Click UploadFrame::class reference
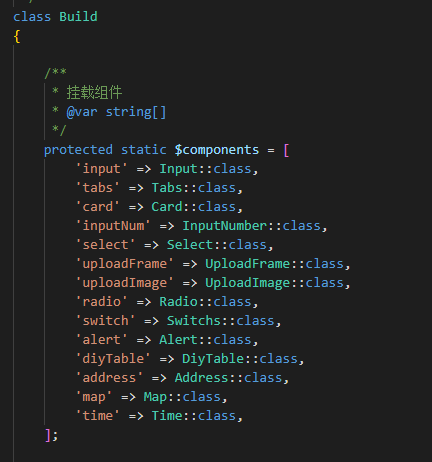 274,264
